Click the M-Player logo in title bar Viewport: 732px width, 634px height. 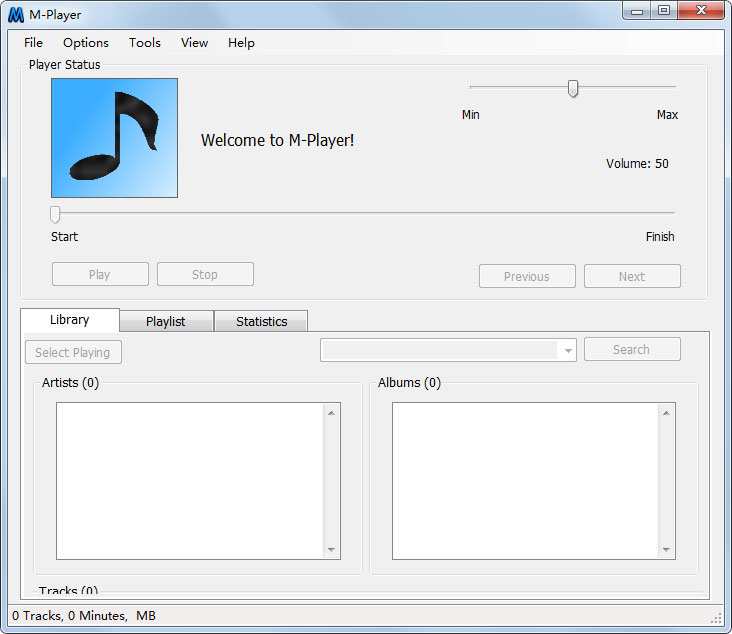(16, 15)
